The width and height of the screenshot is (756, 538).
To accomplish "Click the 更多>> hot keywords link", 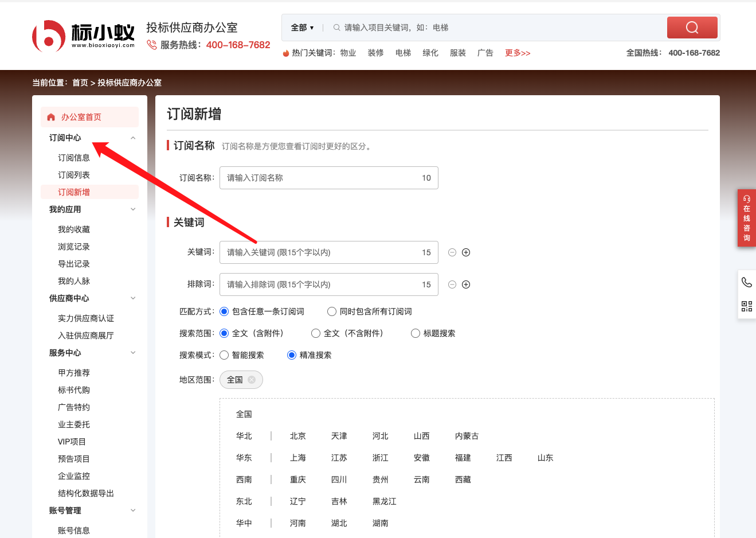I will coord(517,53).
